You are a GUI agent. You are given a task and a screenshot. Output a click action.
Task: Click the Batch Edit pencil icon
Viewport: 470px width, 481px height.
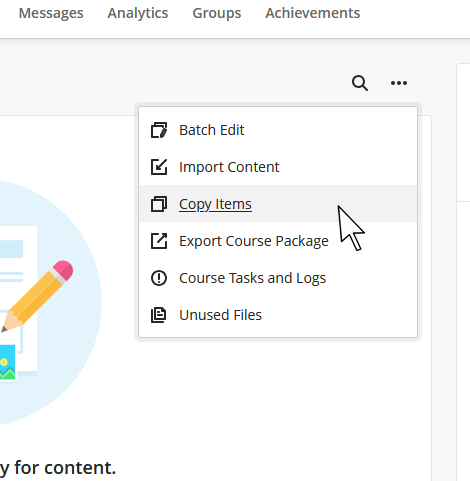click(159, 130)
